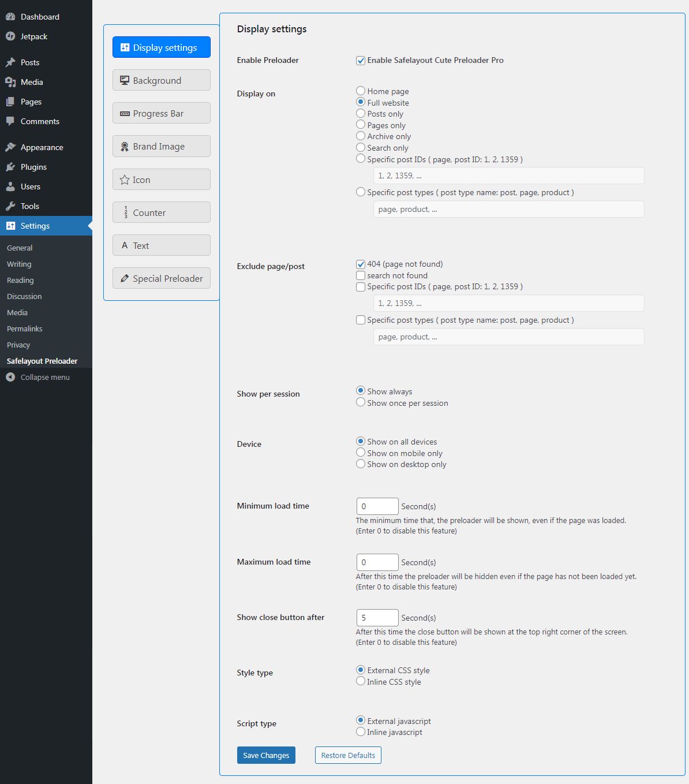The height and width of the screenshot is (784, 689).
Task: Click Exclude Specific post IDs text field
Action: [509, 303]
